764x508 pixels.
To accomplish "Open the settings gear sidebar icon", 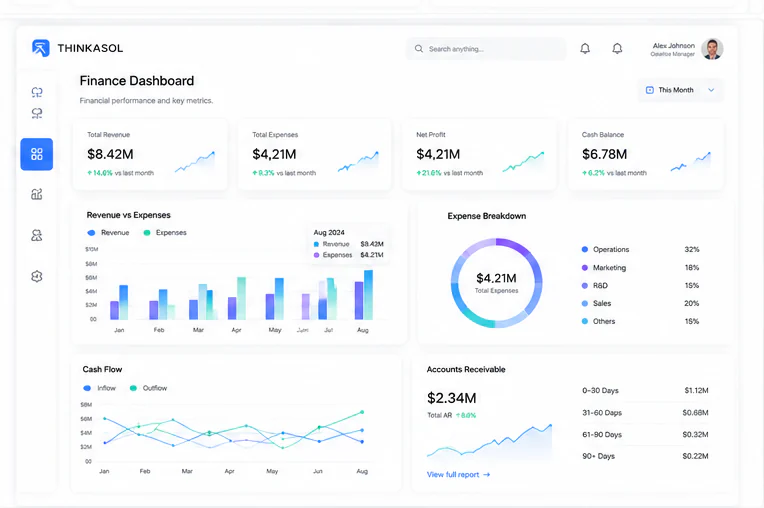I will pos(37,276).
